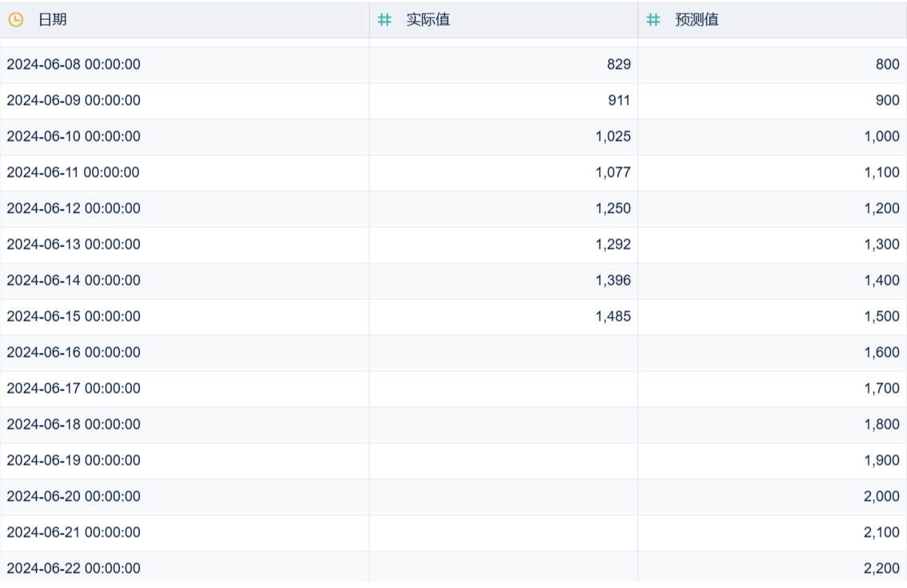Select the 实际值 column header
Viewport: 907px width, 588px height.
[503, 20]
